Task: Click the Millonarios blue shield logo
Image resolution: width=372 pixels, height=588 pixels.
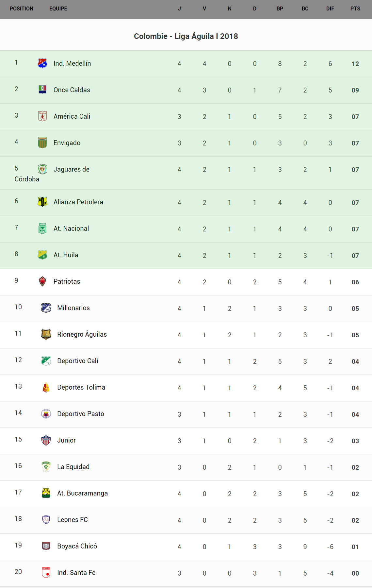Action: (x=46, y=308)
